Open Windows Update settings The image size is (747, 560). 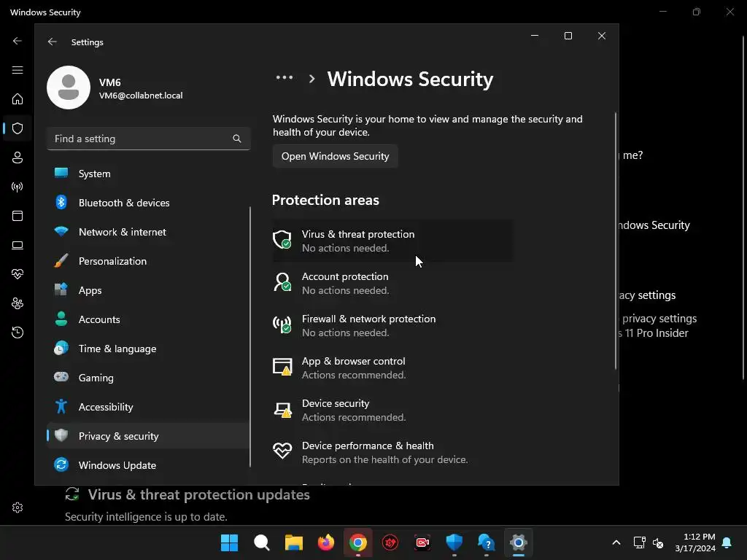148,464
